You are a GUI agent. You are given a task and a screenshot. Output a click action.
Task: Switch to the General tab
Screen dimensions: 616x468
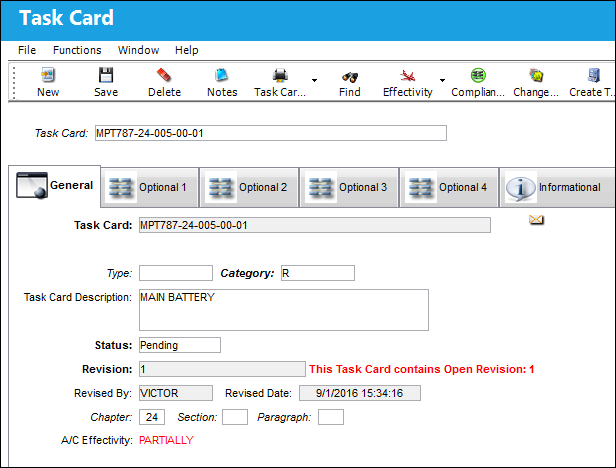click(x=55, y=185)
